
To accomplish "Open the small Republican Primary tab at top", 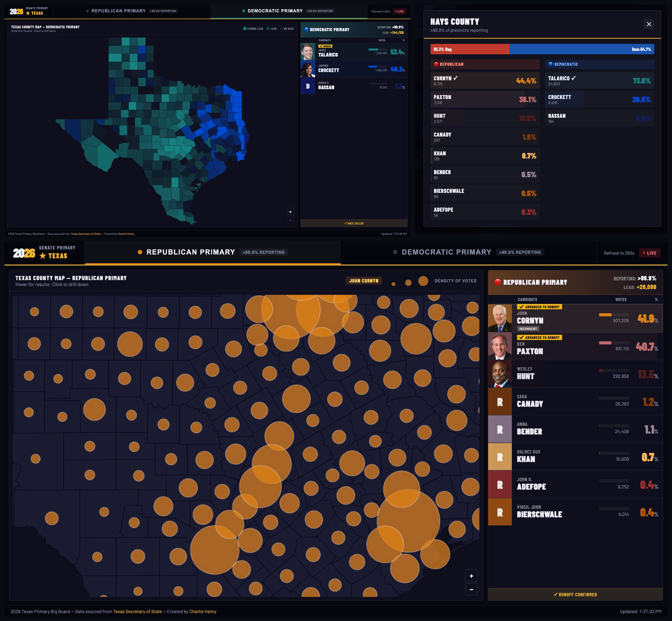I will point(118,11).
